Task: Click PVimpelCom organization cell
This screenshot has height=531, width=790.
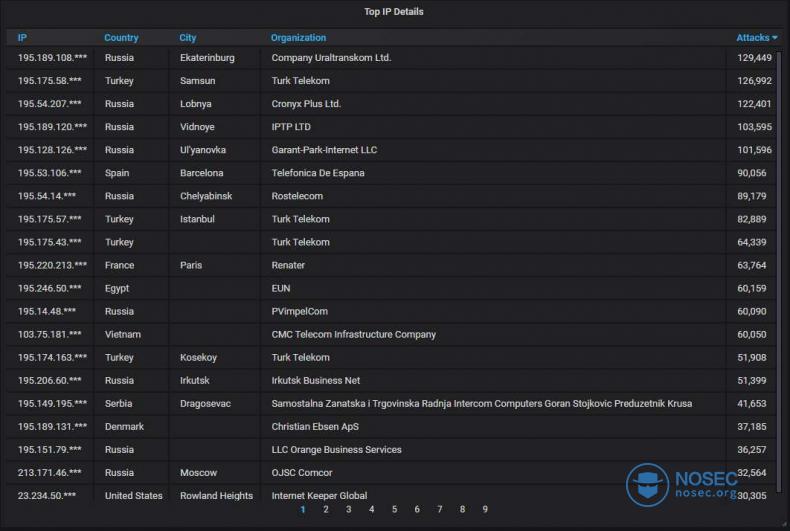Action: coord(299,312)
